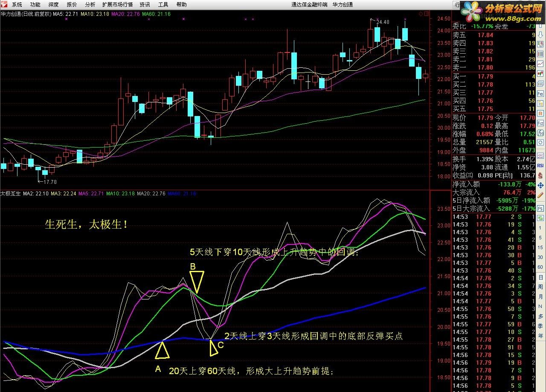The image size is (546, 392).
Task: Click the multi-window layout icon
Action: [540, 83]
